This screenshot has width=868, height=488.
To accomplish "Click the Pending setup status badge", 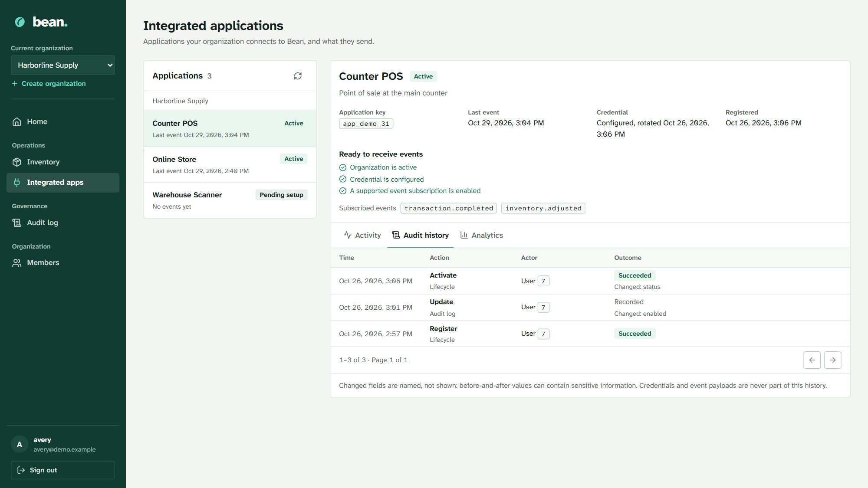I will click(x=281, y=195).
